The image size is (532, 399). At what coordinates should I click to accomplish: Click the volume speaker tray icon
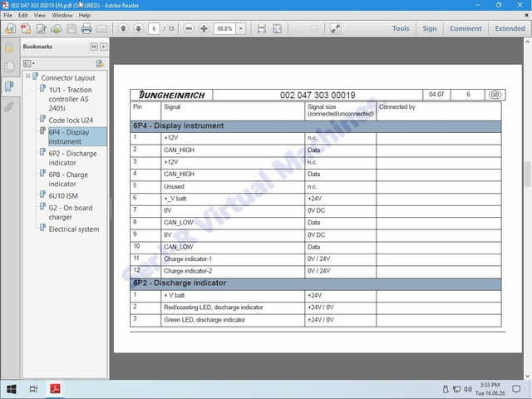tap(467, 389)
